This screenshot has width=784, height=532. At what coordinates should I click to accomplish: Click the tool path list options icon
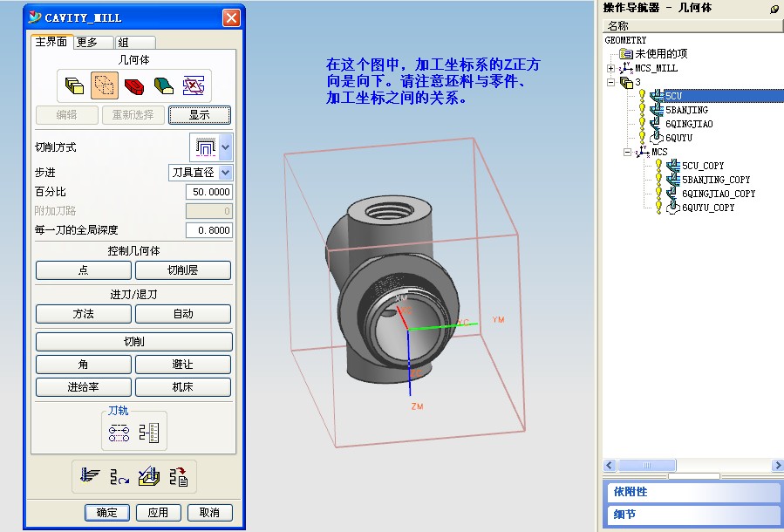click(148, 433)
